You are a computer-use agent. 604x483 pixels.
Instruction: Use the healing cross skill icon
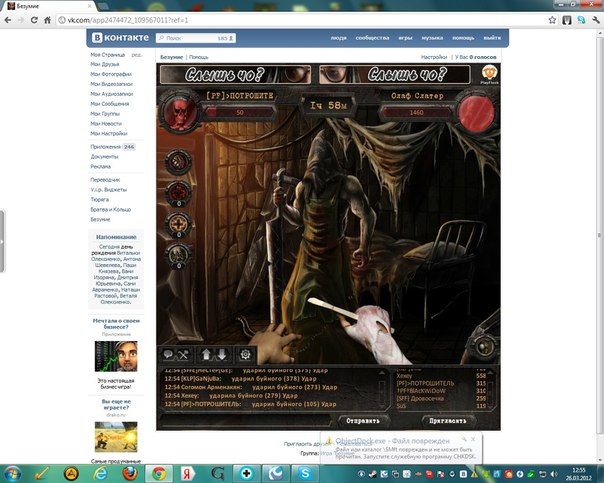(x=178, y=224)
